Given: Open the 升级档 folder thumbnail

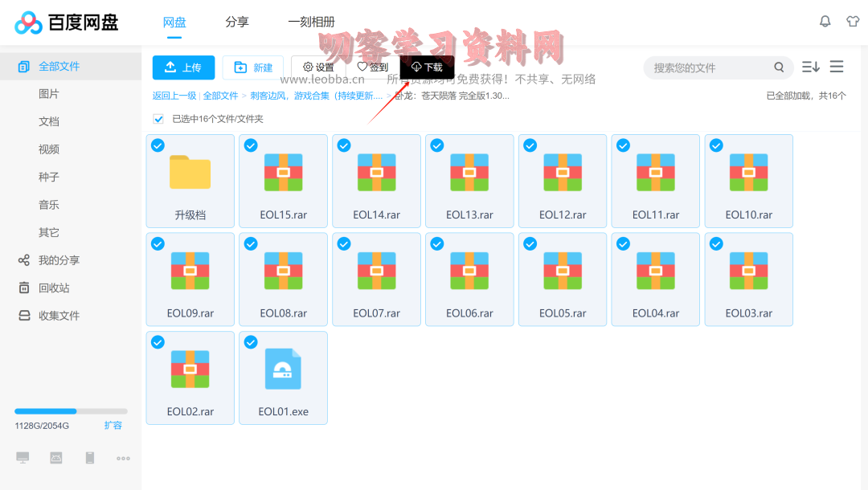Looking at the screenshot, I should coord(190,172).
